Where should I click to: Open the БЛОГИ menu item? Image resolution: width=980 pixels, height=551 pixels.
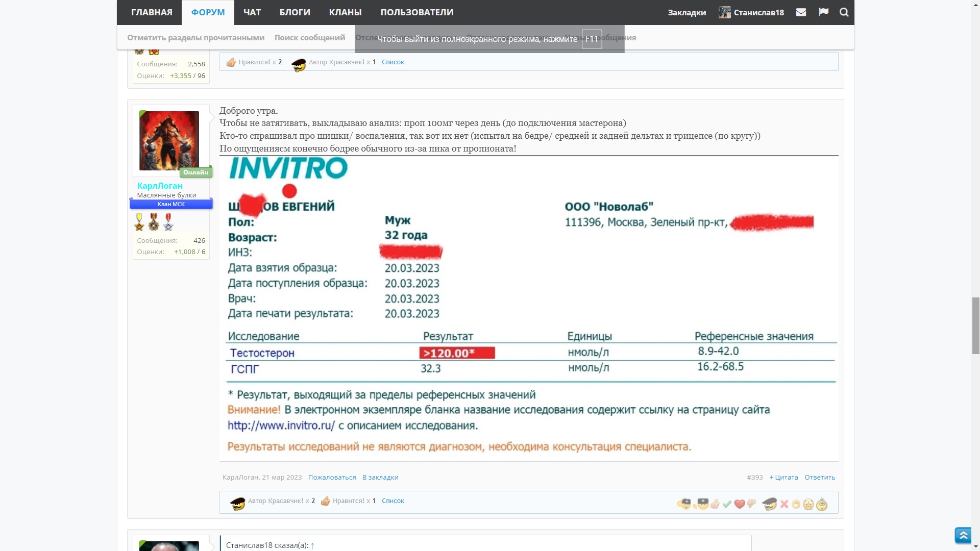pos(295,12)
